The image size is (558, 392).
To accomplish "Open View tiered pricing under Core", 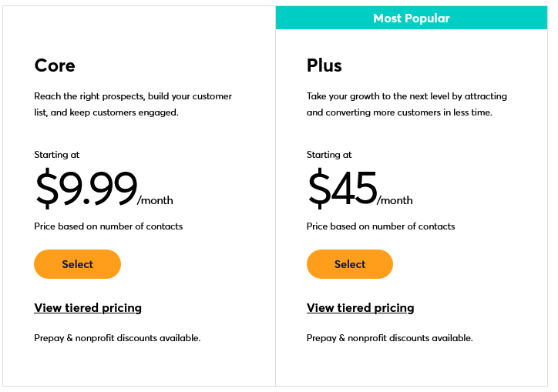I will click(88, 308).
